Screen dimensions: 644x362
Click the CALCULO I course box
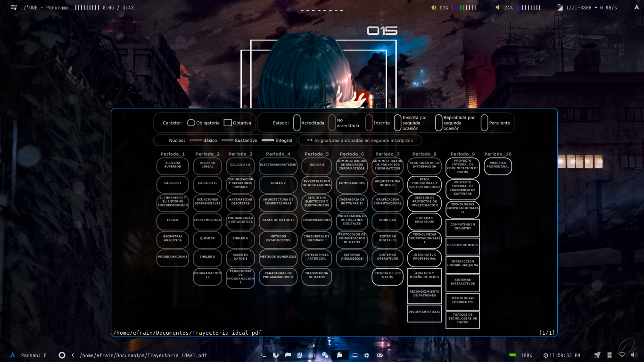coord(173,184)
